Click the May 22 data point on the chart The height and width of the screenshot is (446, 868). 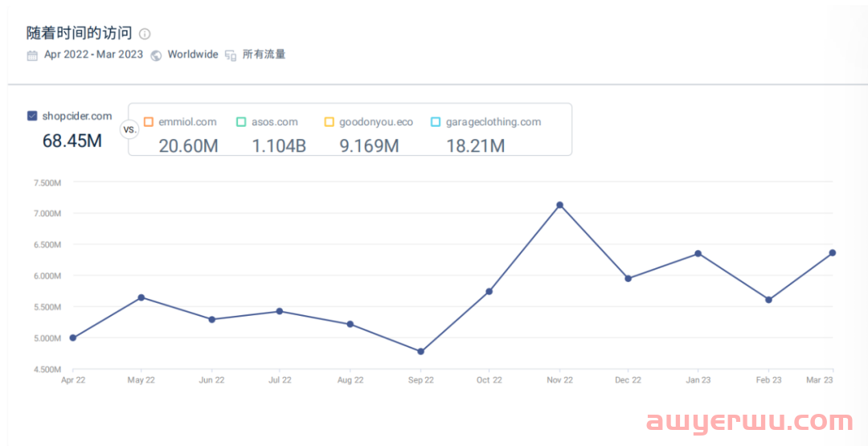[x=141, y=297]
